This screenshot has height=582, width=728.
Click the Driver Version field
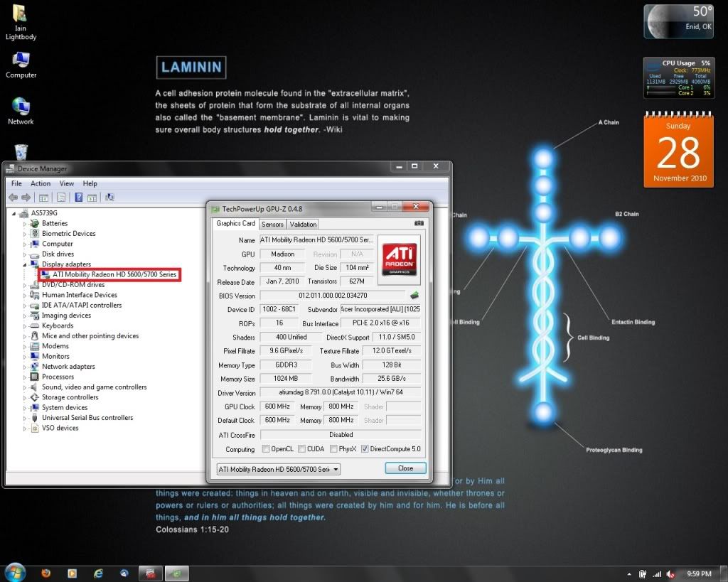coord(341,392)
